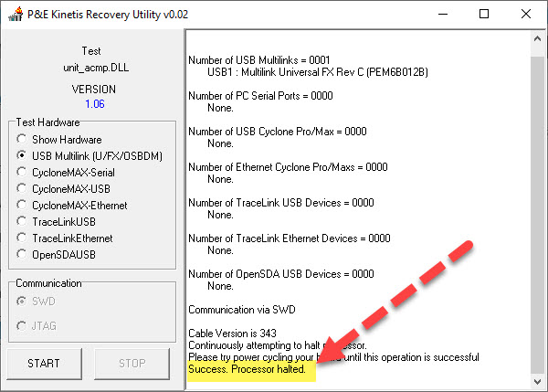Select the CycloneMAX-Ethernet radio button
548x392 pixels.
pyautogui.click(x=22, y=205)
